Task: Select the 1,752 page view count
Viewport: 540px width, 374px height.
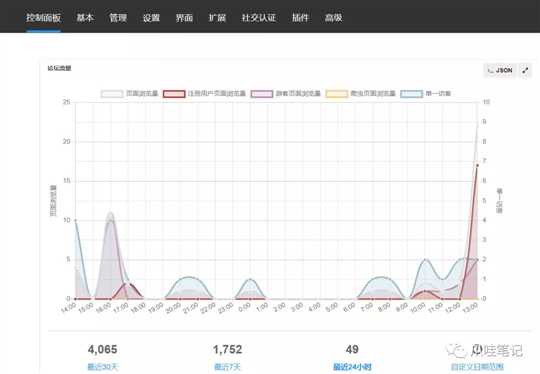Action: pyautogui.click(x=227, y=349)
